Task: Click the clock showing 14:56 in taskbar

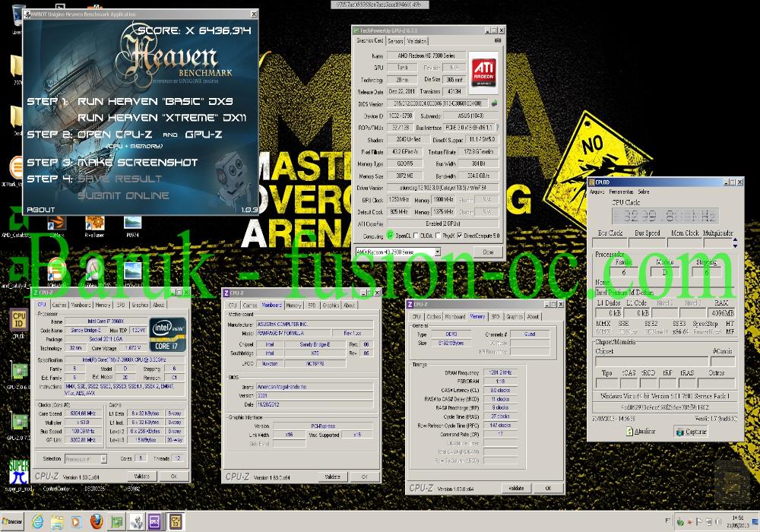Action: pos(738,521)
